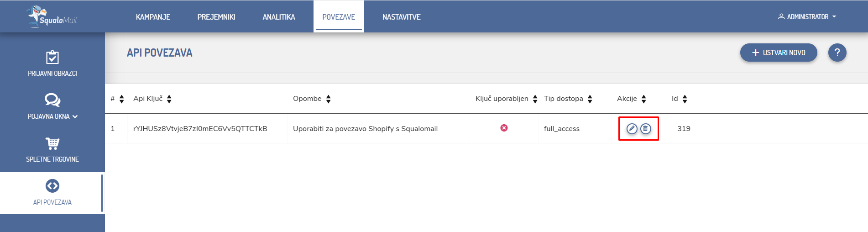The height and width of the screenshot is (232, 868).
Task: Open the Prejemniki menu
Action: (x=216, y=17)
